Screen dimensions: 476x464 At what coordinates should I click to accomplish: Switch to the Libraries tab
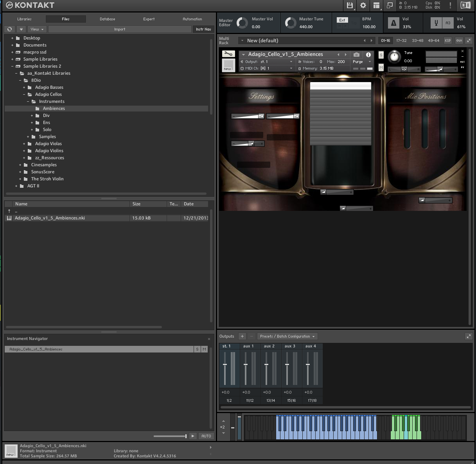[24, 19]
